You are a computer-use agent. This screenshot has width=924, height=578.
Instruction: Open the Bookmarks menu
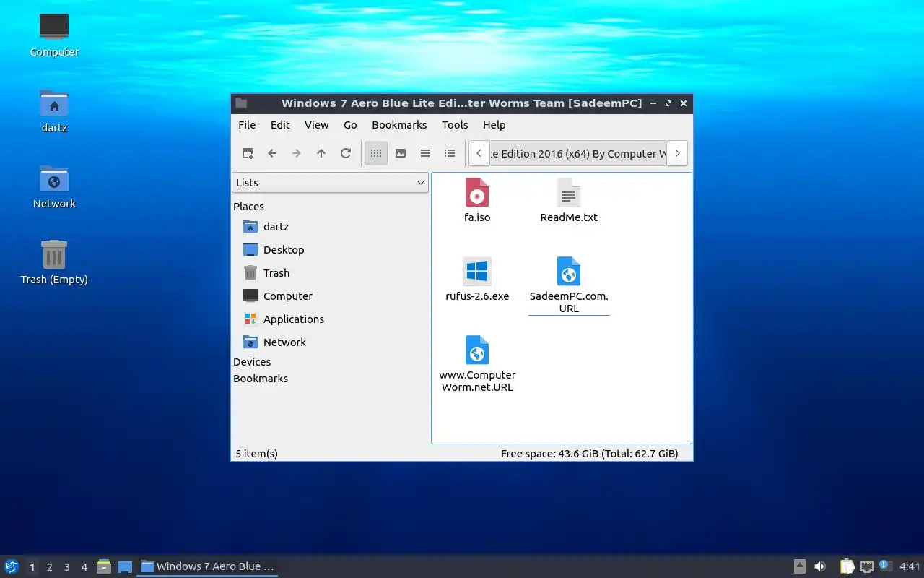tap(399, 125)
